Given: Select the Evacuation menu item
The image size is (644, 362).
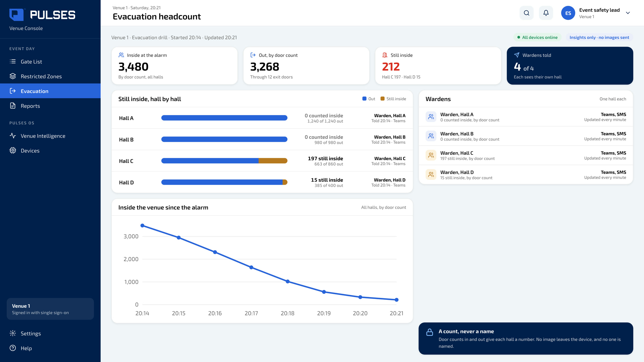Looking at the screenshot, I should (50, 91).
